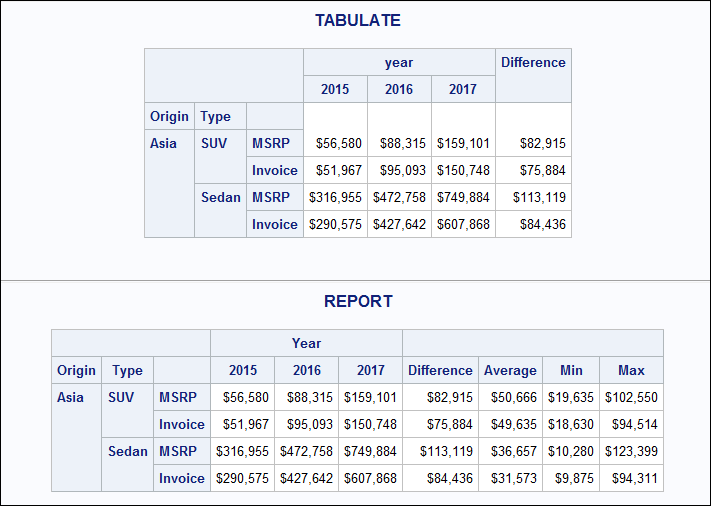Click the Type header in TABULATE table
This screenshot has height=506, width=711.
216,116
